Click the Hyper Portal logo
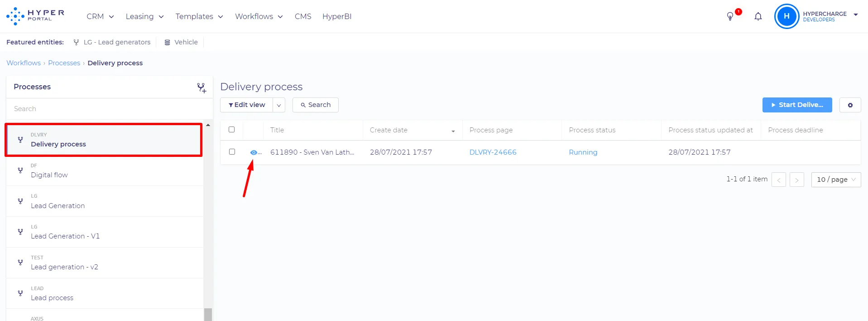The width and height of the screenshot is (868, 321). point(35,16)
